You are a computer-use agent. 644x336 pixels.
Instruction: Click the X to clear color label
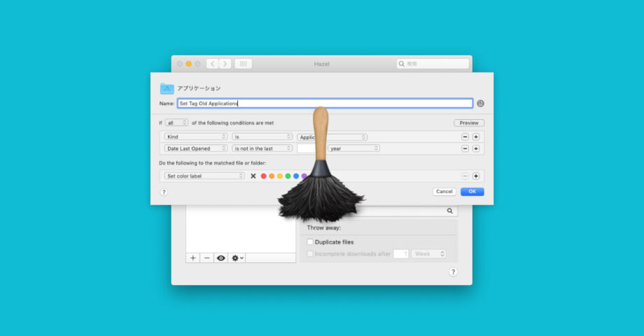[x=253, y=176]
